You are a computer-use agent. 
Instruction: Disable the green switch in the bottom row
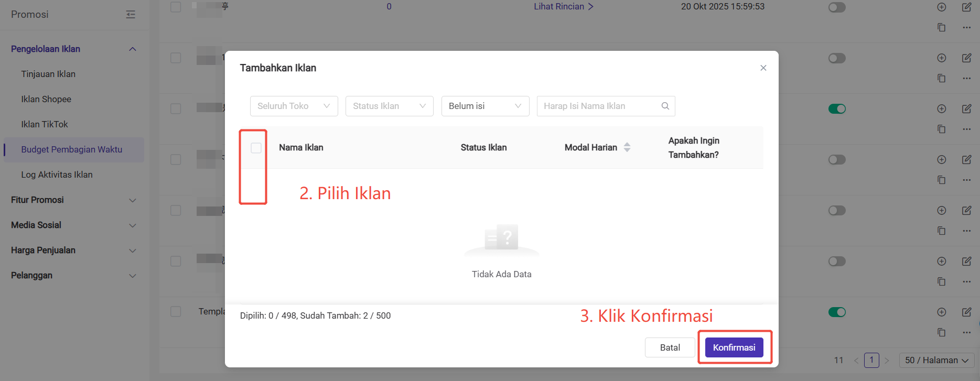pyautogui.click(x=837, y=312)
